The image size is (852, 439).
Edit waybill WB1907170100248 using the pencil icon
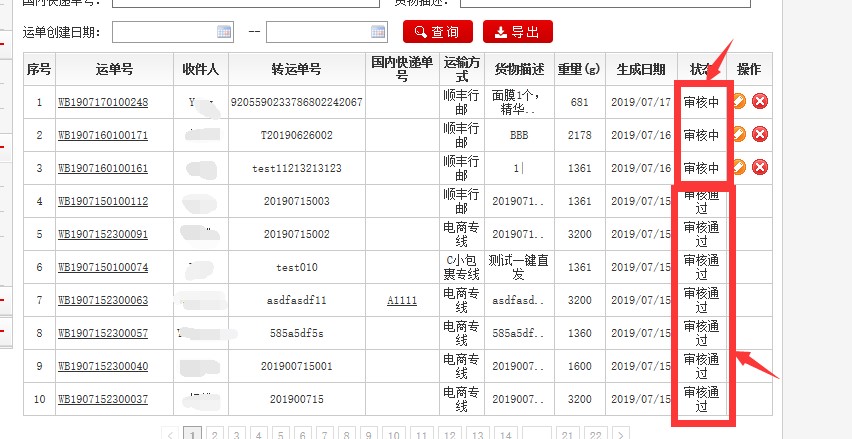pyautogui.click(x=740, y=102)
